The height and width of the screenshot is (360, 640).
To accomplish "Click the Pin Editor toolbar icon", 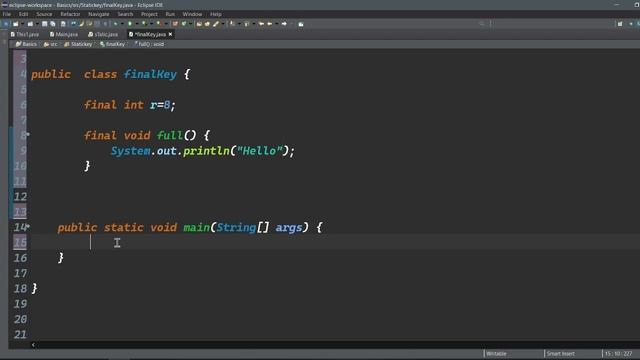I will tap(301, 24).
